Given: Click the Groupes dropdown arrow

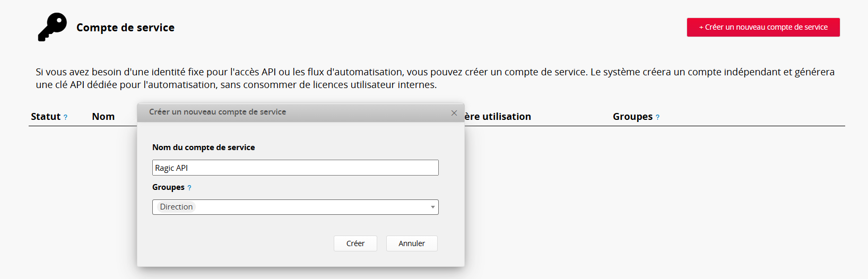Looking at the screenshot, I should [433, 207].
